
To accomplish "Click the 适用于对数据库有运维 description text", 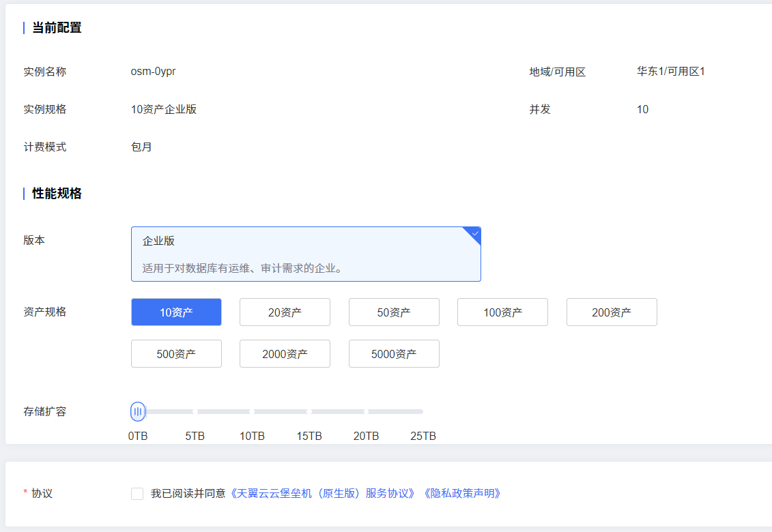I will (x=242, y=268).
